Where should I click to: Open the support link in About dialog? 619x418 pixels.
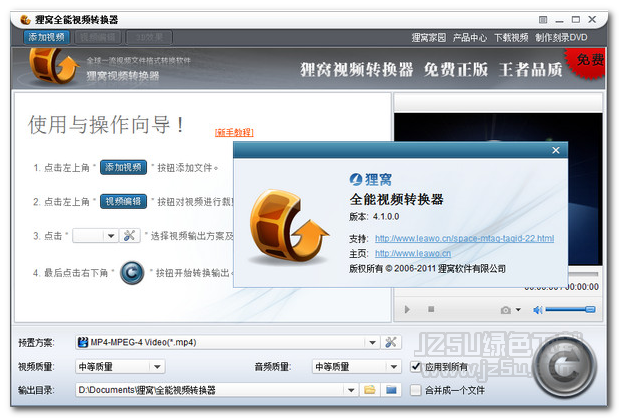pos(464,238)
